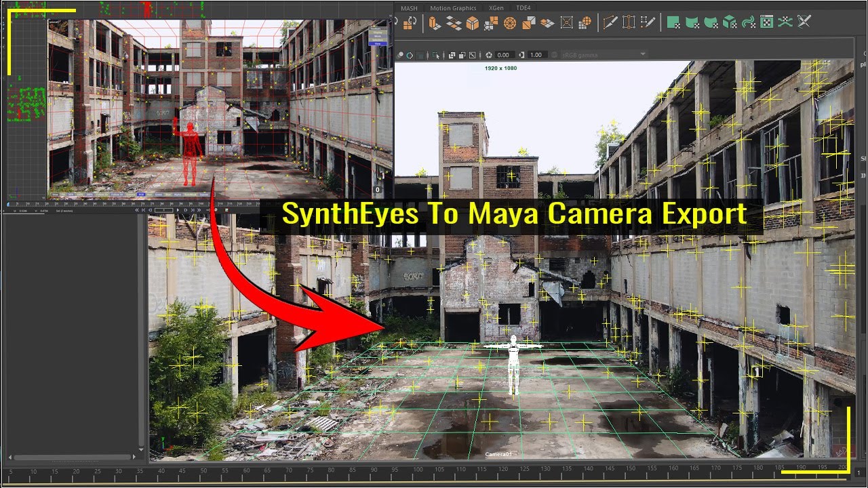The width and height of the screenshot is (868, 488).
Task: Click the framed square with cross icon
Action: click(566, 23)
